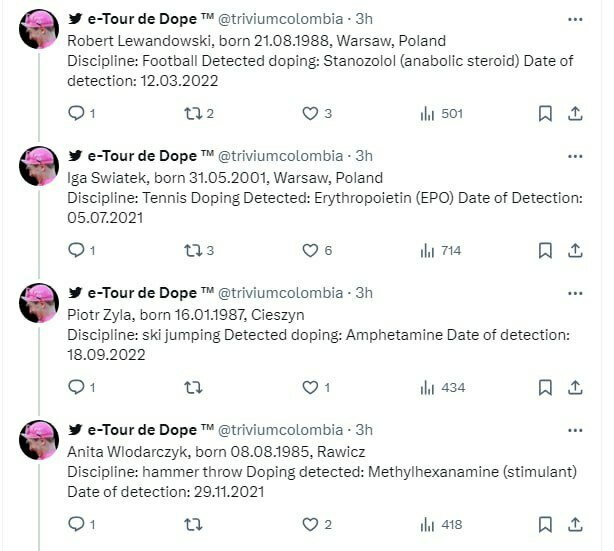Retweet the Piotr Zyla tweet
614x551 pixels.
(195, 387)
